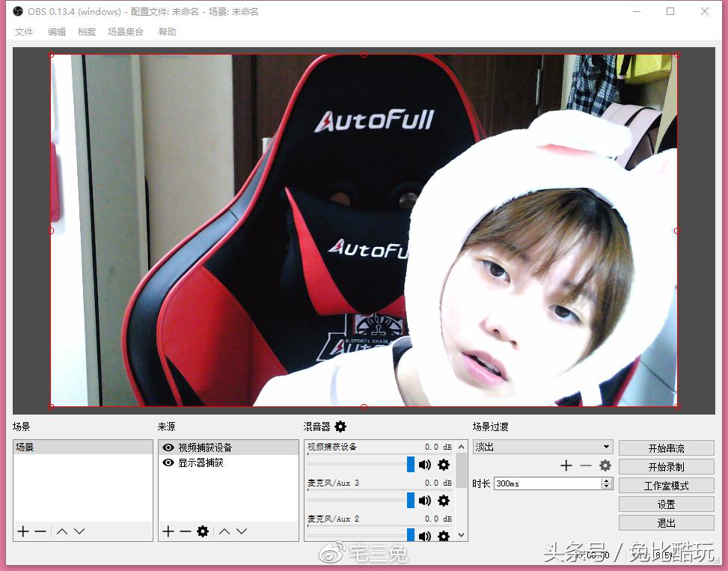Open mixer settings gear next to 混音器
The width and height of the screenshot is (728, 571).
click(x=340, y=426)
